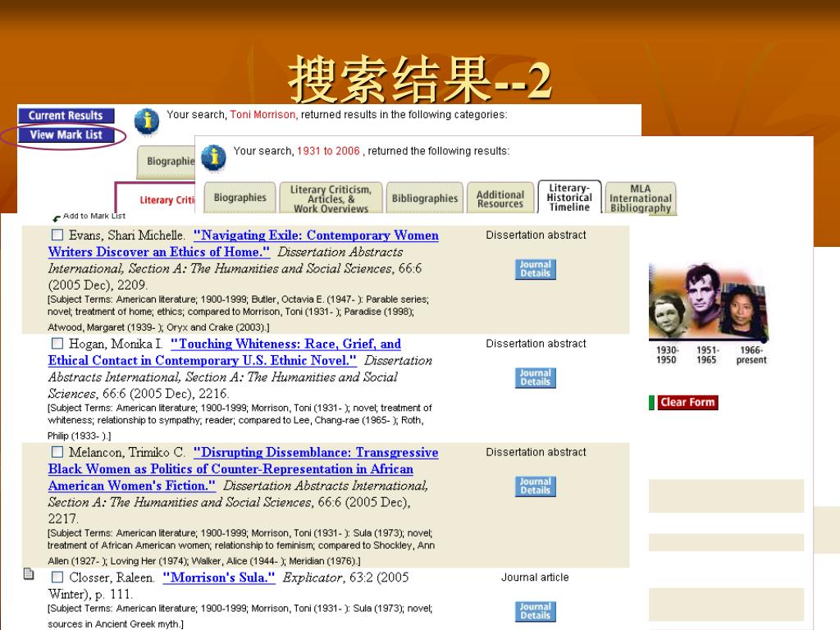The image size is (840, 630).
Task: Switch to the Biographies tab in front window
Action: 240,198
